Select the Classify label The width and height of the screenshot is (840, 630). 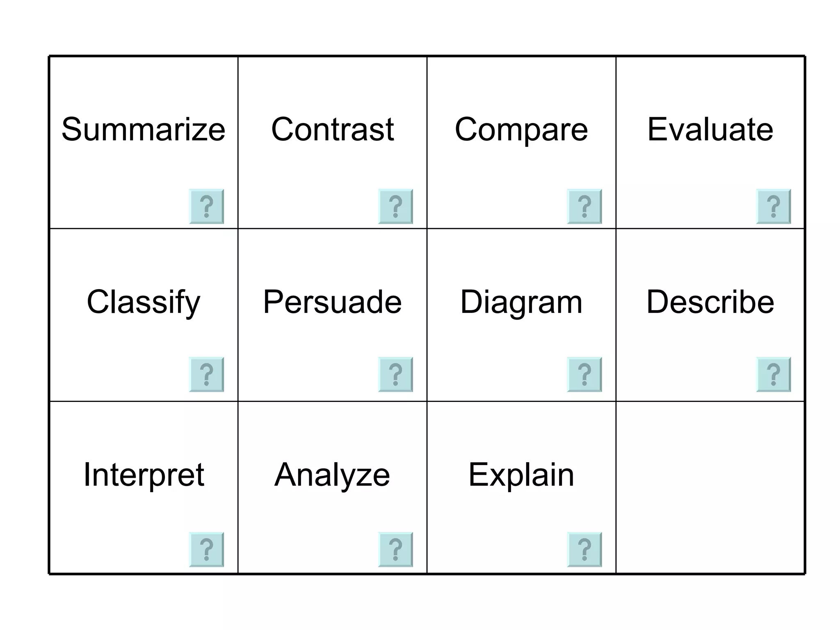tap(144, 302)
